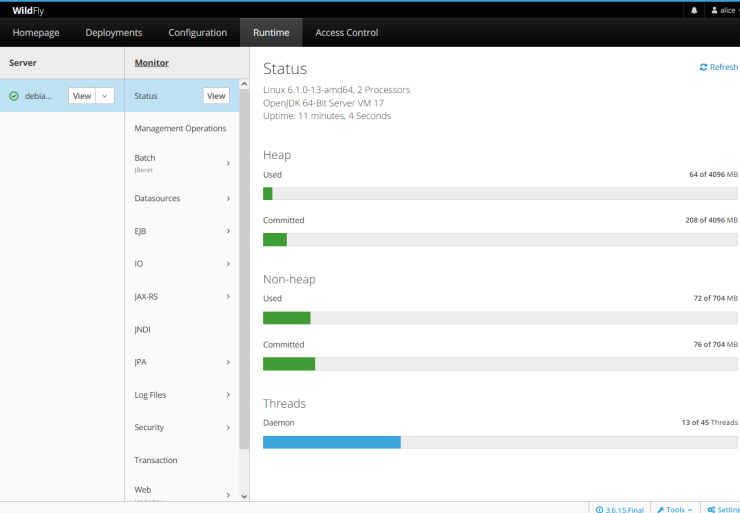Click the Refresh icon link

click(x=718, y=67)
